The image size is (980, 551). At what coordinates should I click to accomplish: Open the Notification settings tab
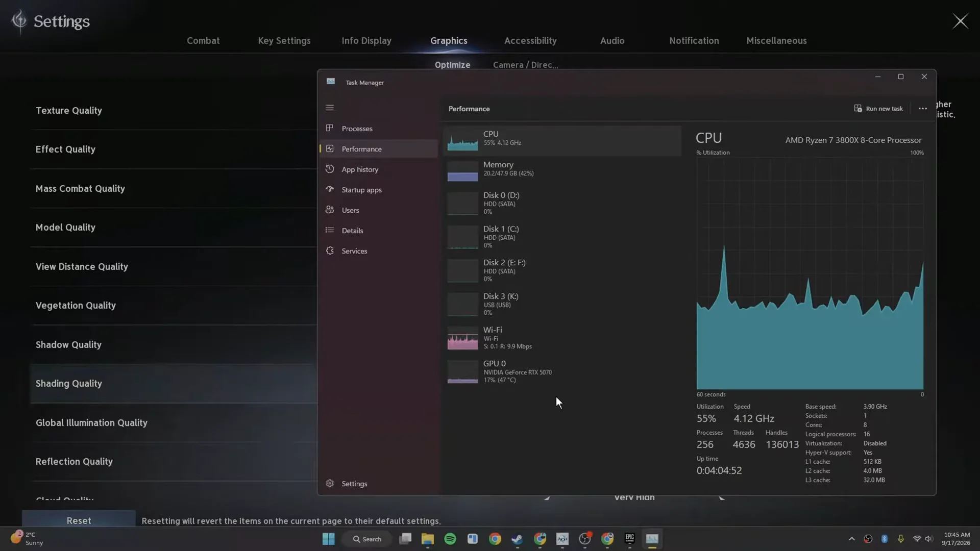(x=694, y=41)
